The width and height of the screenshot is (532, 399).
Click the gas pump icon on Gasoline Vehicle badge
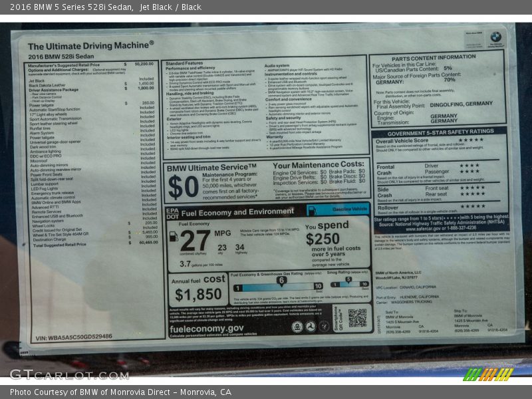pos(312,211)
